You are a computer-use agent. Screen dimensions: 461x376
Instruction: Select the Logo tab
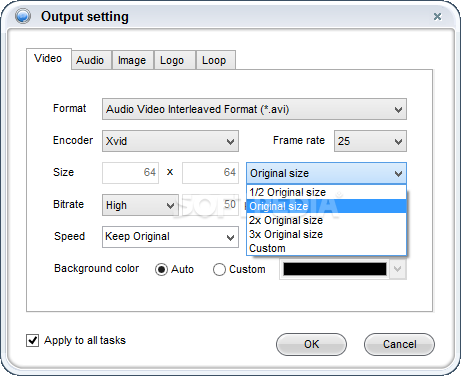[x=172, y=60]
